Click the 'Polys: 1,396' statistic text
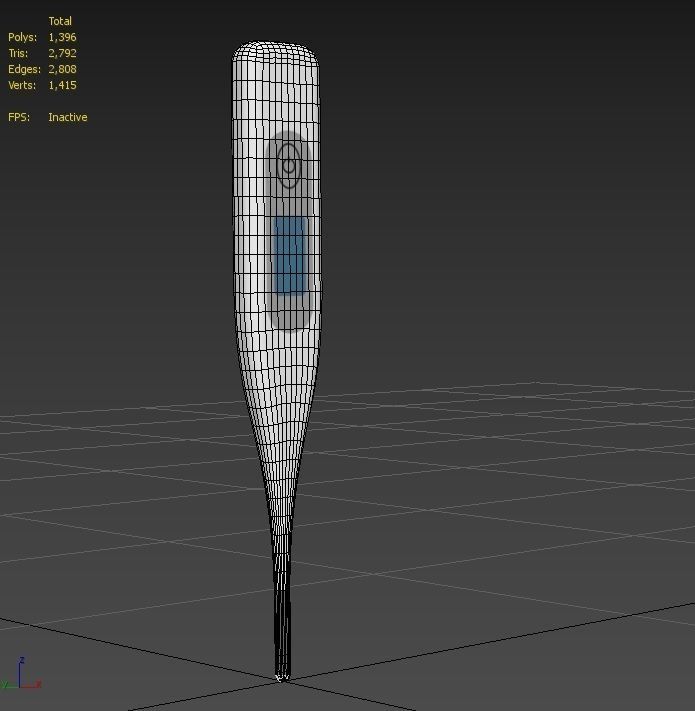Image resolution: width=695 pixels, height=711 pixels. pyautogui.click(x=42, y=37)
